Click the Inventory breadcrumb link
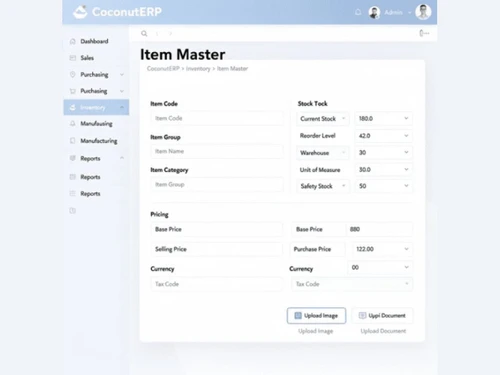500x375 pixels. [x=198, y=69]
